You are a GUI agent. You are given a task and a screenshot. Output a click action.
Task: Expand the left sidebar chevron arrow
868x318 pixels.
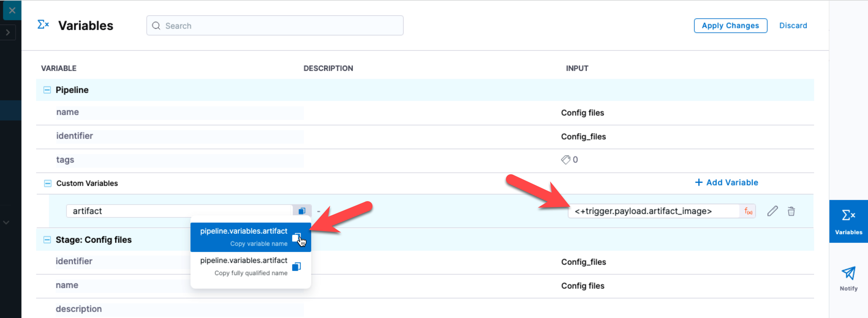tap(8, 33)
